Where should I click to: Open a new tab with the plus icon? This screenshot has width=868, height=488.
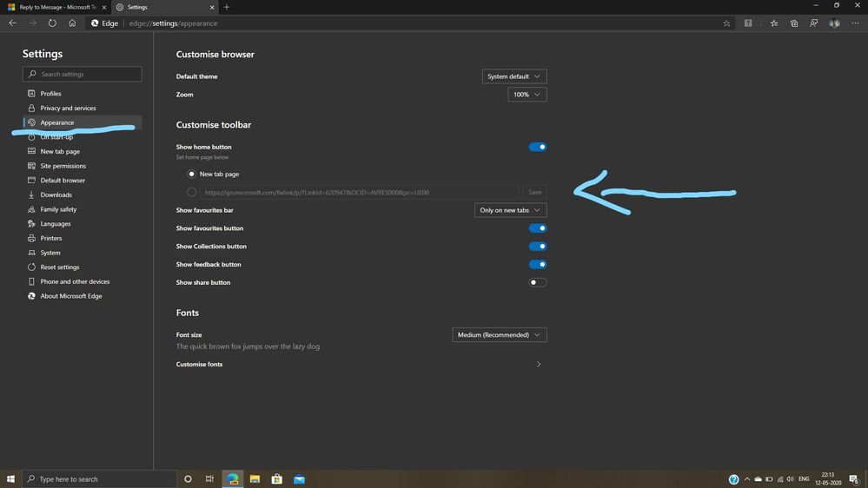[227, 7]
